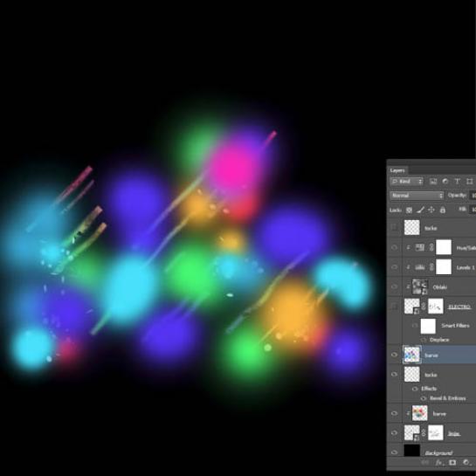
Task: Open the fx layer style menu
Action: click(x=439, y=463)
